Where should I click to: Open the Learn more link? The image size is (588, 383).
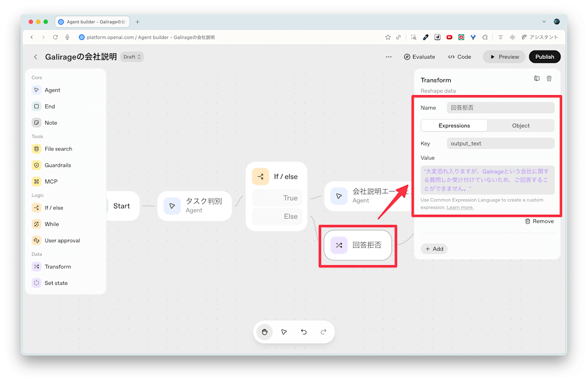click(x=460, y=207)
